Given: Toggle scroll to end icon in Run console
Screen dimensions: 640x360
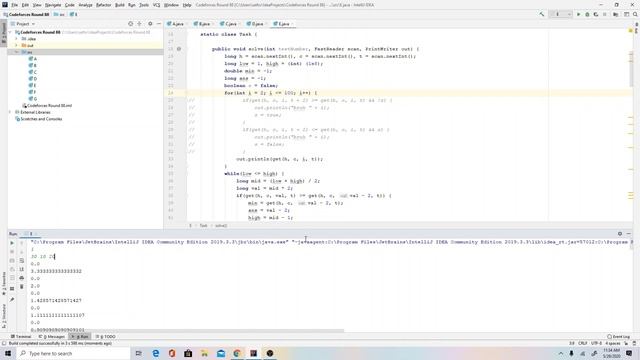Looking at the screenshot, I should (x=22, y=269).
